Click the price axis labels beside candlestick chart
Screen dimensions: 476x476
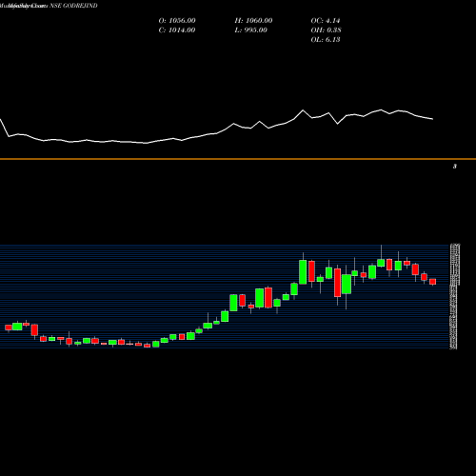pos(455,296)
